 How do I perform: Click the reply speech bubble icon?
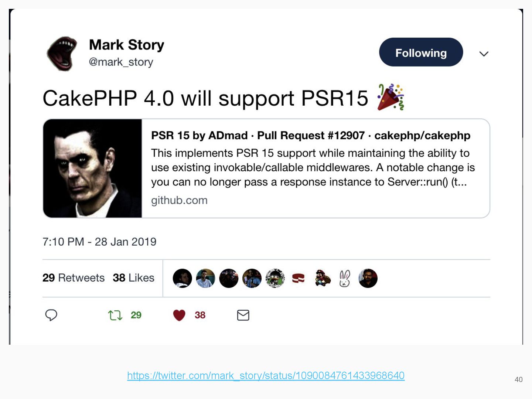pos(51,315)
